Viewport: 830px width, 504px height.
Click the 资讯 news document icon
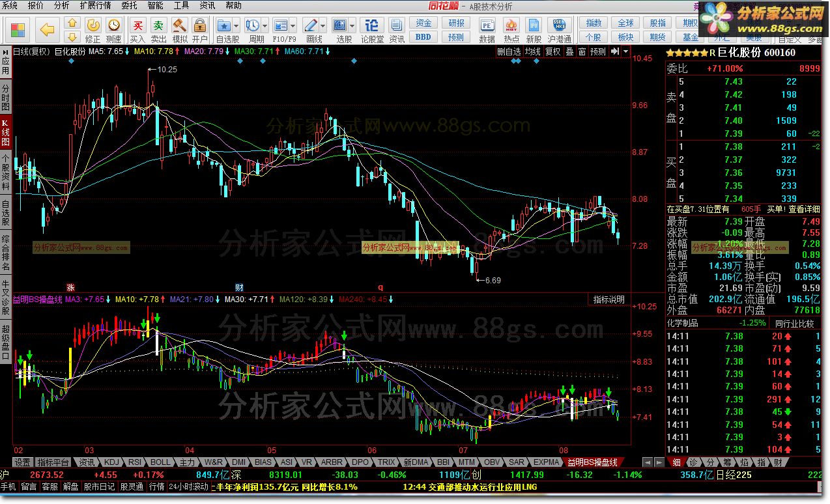397,25
